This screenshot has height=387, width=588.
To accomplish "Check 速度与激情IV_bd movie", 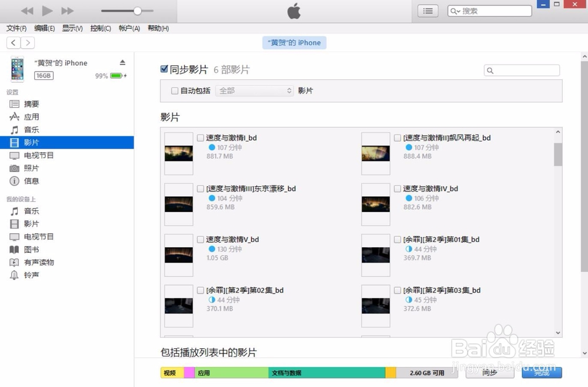I will [397, 189].
